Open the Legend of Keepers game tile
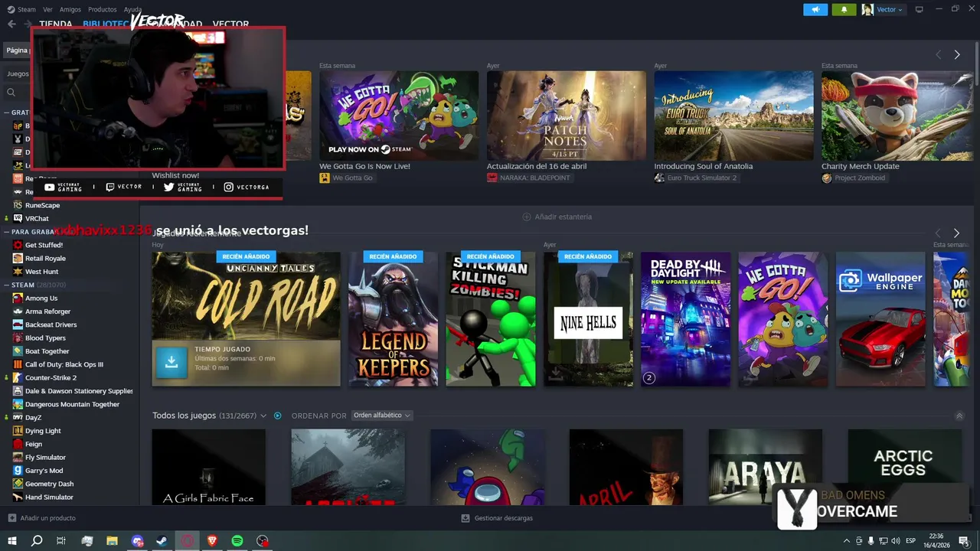Image resolution: width=980 pixels, height=551 pixels. [394, 319]
